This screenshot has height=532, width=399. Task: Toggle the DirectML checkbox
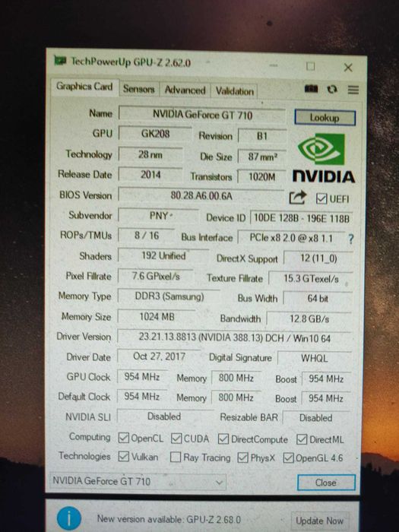tap(302, 440)
